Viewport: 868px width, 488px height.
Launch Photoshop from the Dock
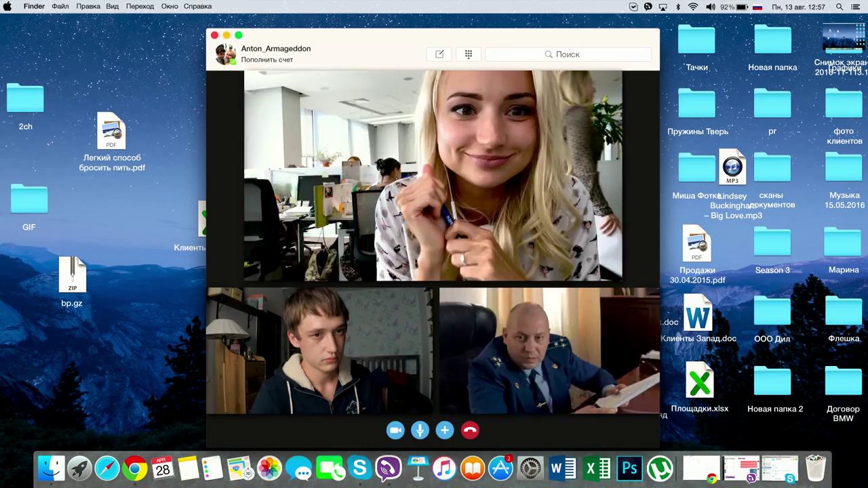coord(629,468)
